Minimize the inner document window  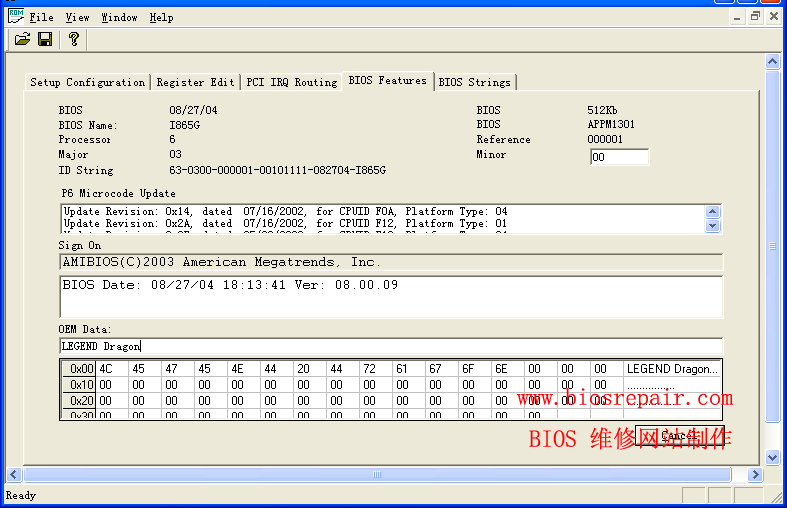tap(736, 17)
